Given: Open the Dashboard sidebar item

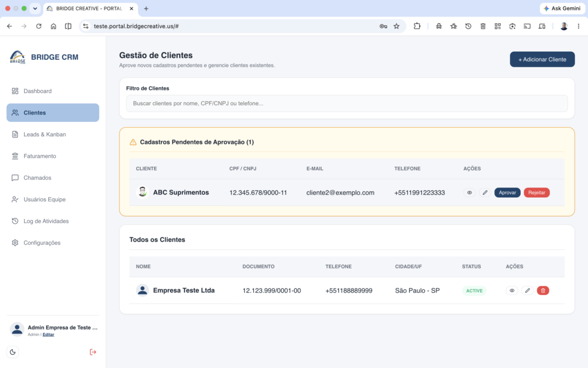Looking at the screenshot, I should [52, 91].
